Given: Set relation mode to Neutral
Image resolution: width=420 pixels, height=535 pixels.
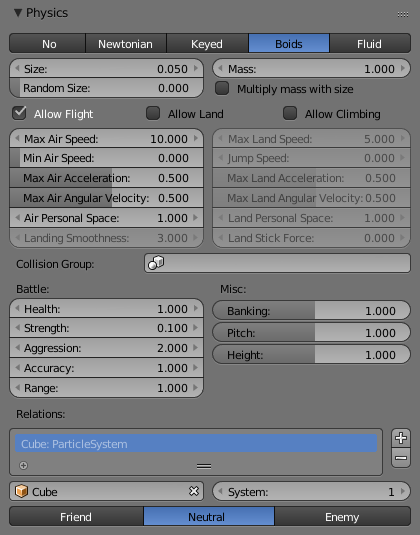Looking at the screenshot, I should click(209, 516).
